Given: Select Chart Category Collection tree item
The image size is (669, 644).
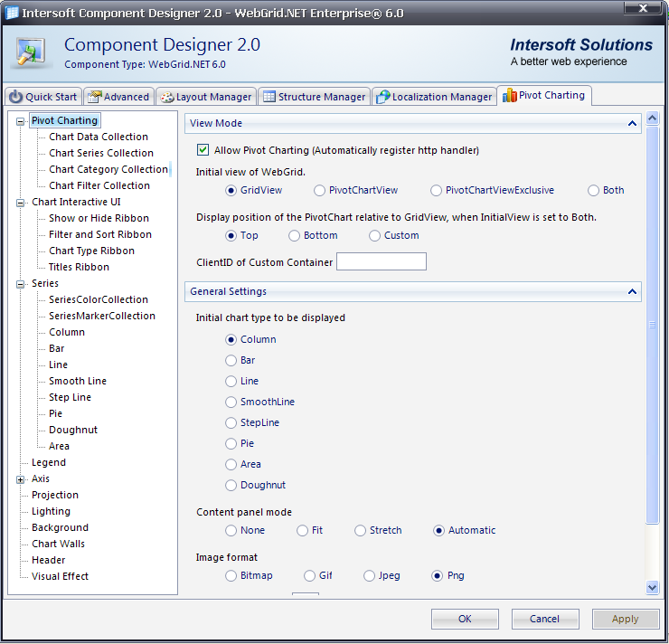Looking at the screenshot, I should click(x=108, y=169).
